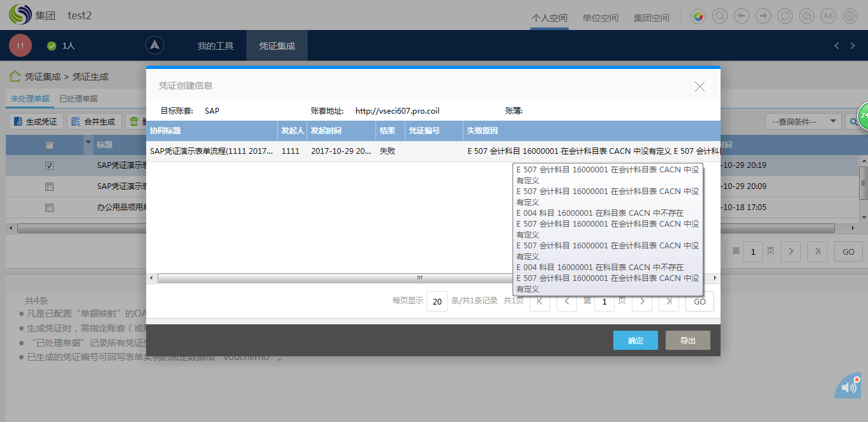
Task: Click the green online status check icon
Action: [x=52, y=46]
